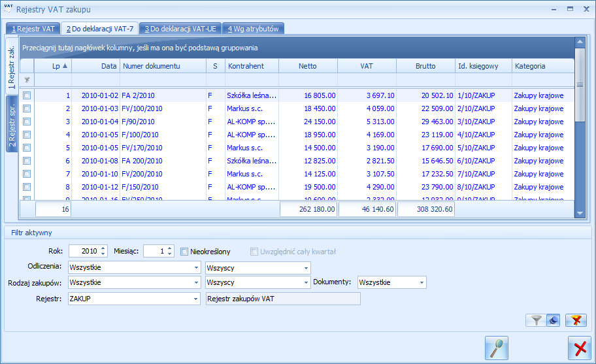
Task: Open filter constructor icon
Action: tap(553, 320)
